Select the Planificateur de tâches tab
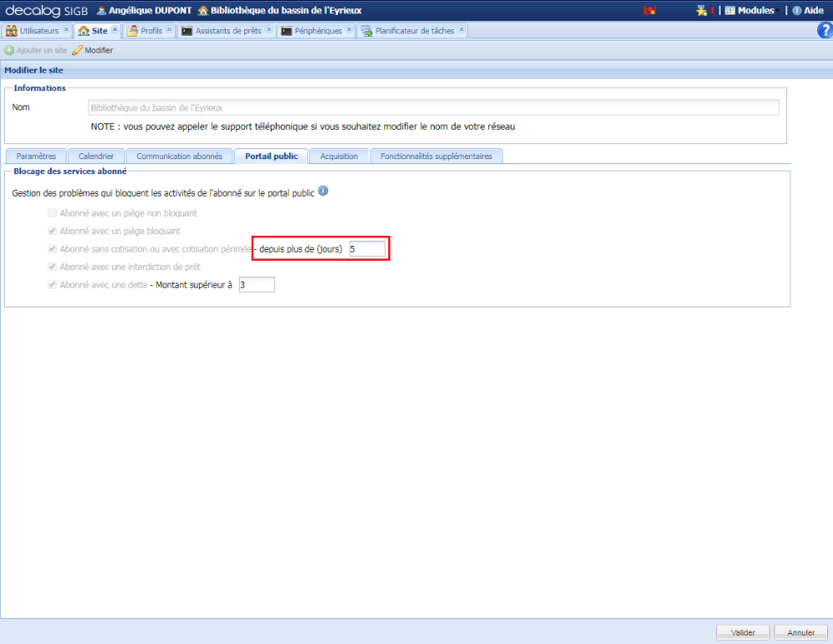Screen dimensions: 833x644 (x=413, y=30)
